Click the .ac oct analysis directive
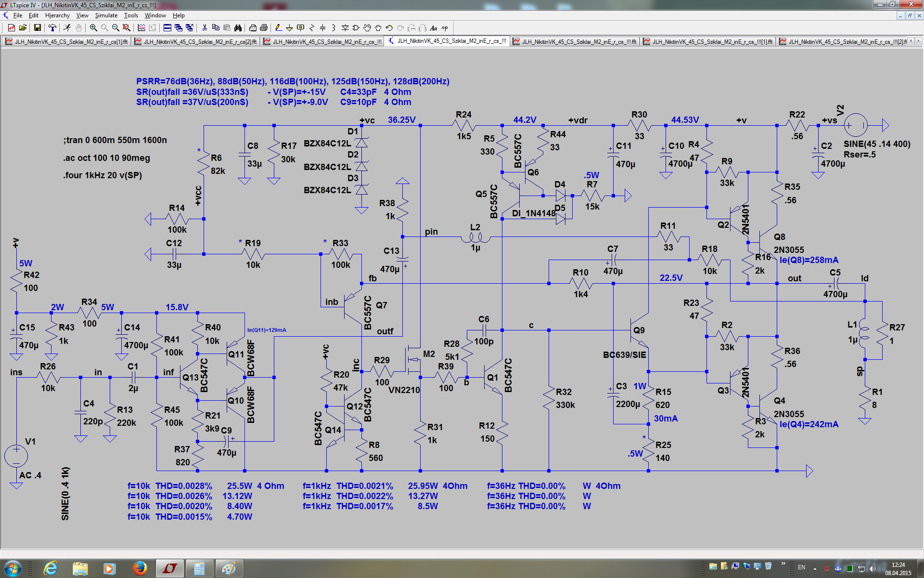The width and height of the screenshot is (924, 578). (x=106, y=158)
